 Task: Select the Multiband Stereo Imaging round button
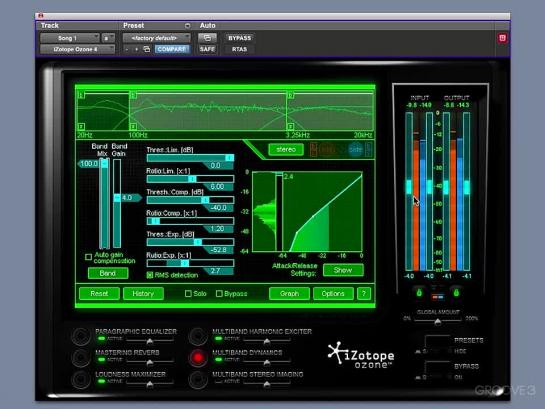pyautogui.click(x=198, y=379)
